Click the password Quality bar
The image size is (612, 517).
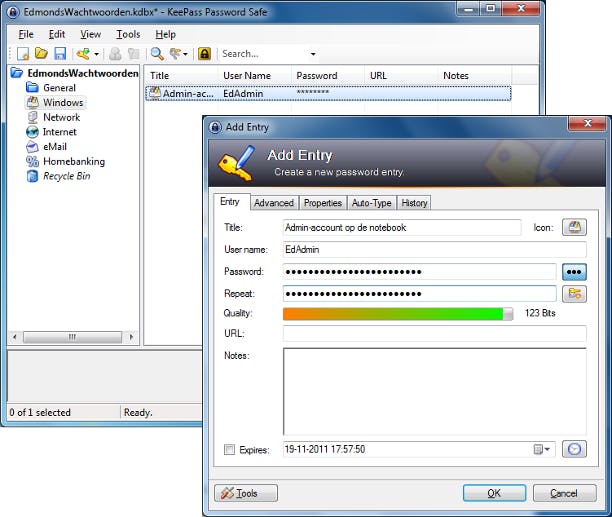(398, 314)
